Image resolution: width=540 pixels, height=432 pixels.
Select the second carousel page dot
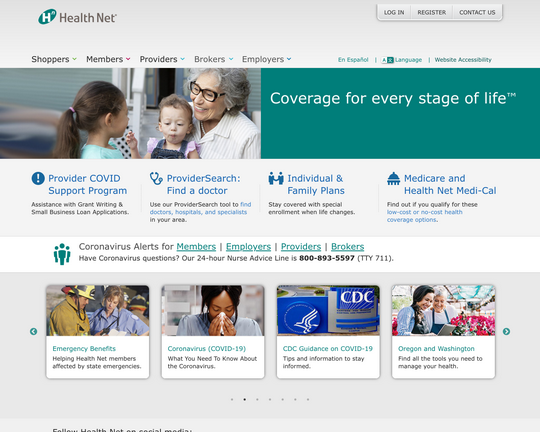pos(245,400)
